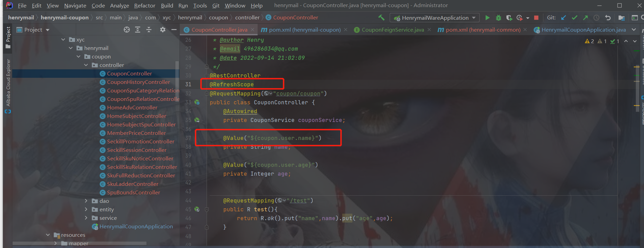Toggle code folding for the test() method
Viewport: 644px width, 248px height.
[x=207, y=210]
